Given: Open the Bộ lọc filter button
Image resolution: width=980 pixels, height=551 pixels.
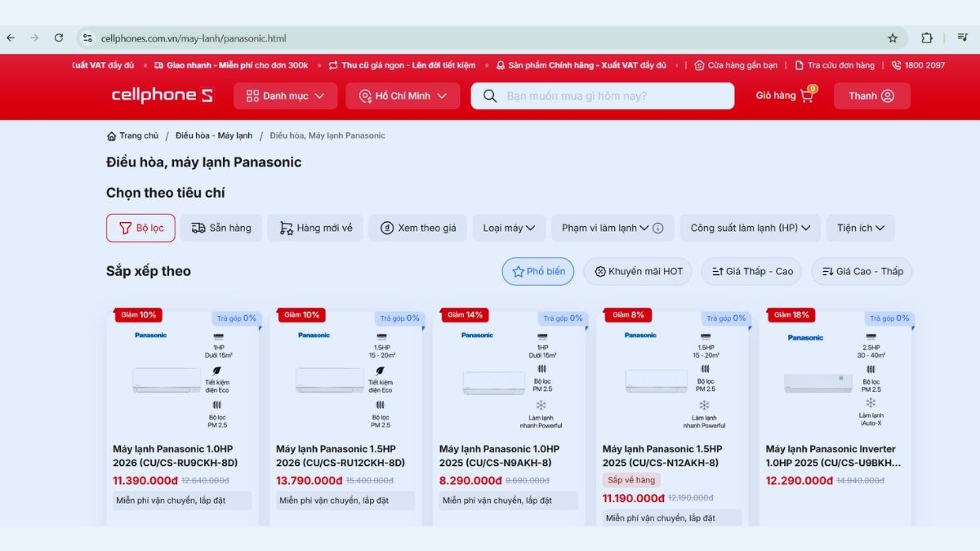Looking at the screenshot, I should [x=140, y=228].
